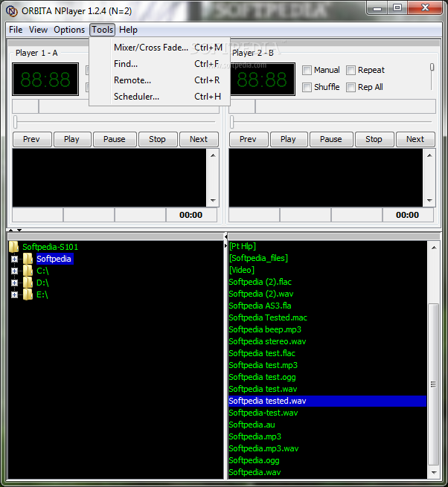Enable the Manual checkbox in Player 2

pyautogui.click(x=307, y=70)
